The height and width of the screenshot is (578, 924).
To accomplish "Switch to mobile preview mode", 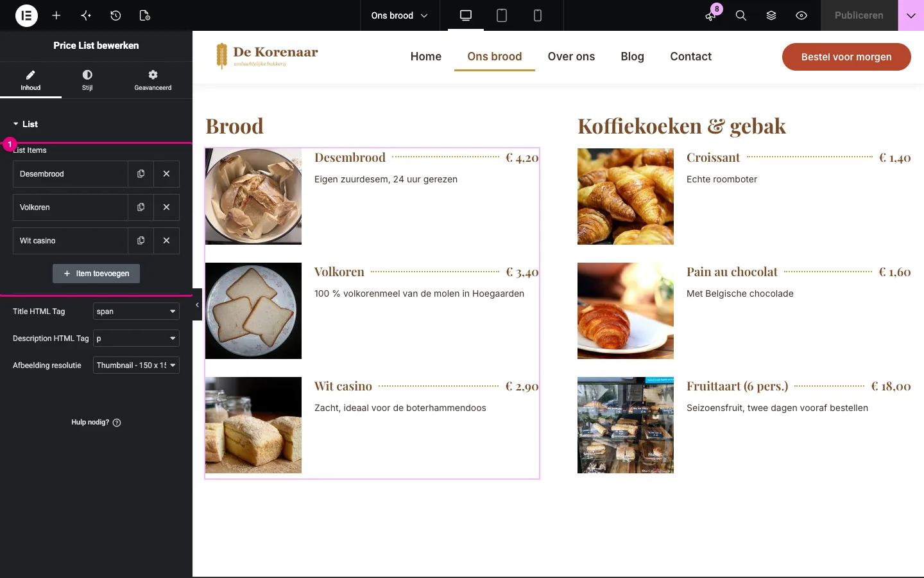I will pyautogui.click(x=538, y=15).
